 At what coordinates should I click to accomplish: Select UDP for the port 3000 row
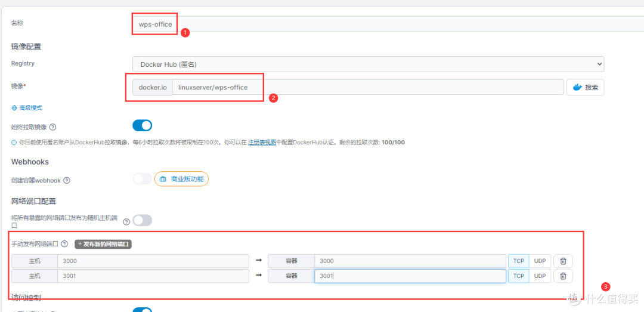[540, 261]
